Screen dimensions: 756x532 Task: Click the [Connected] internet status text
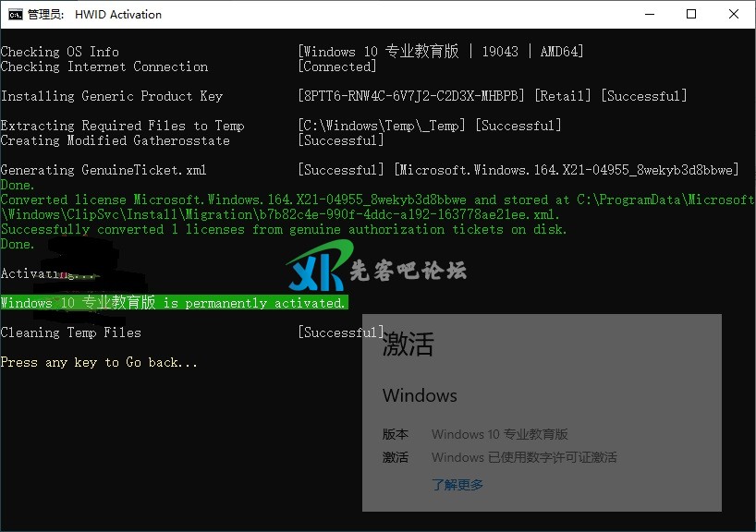coord(337,66)
